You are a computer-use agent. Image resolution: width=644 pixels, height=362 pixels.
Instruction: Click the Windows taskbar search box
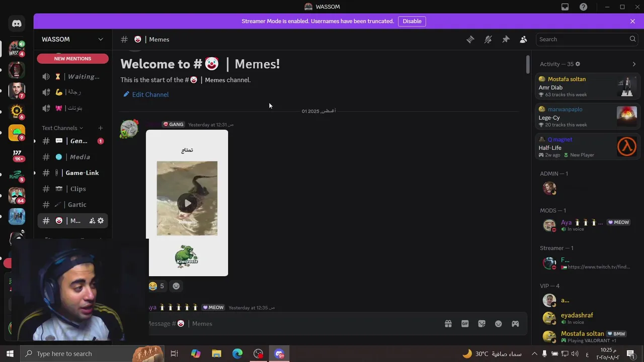coord(92,353)
